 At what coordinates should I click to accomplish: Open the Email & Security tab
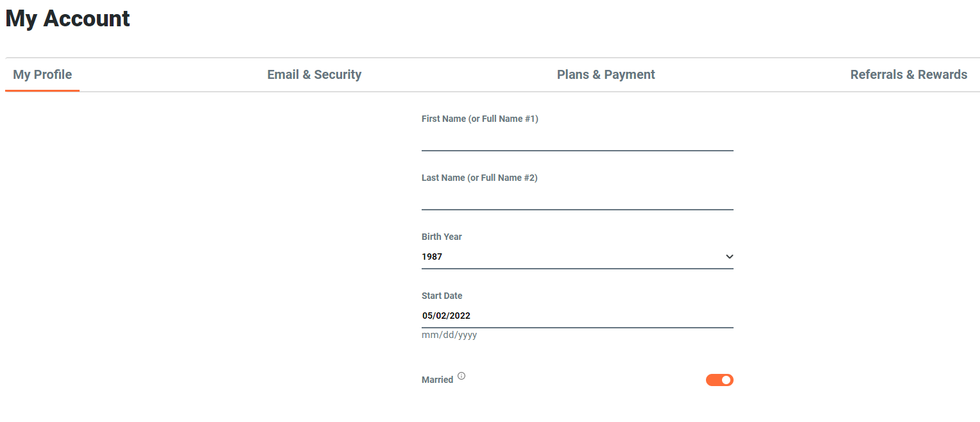point(314,74)
